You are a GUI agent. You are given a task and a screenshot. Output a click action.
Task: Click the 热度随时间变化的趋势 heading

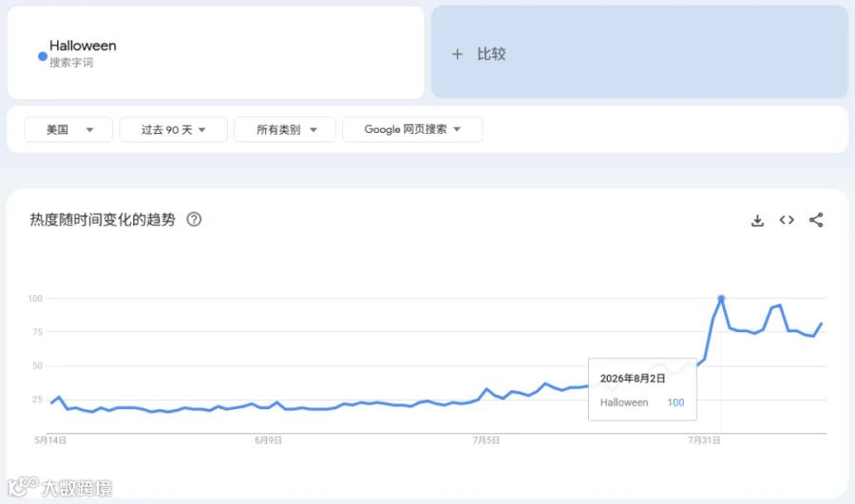point(103,219)
